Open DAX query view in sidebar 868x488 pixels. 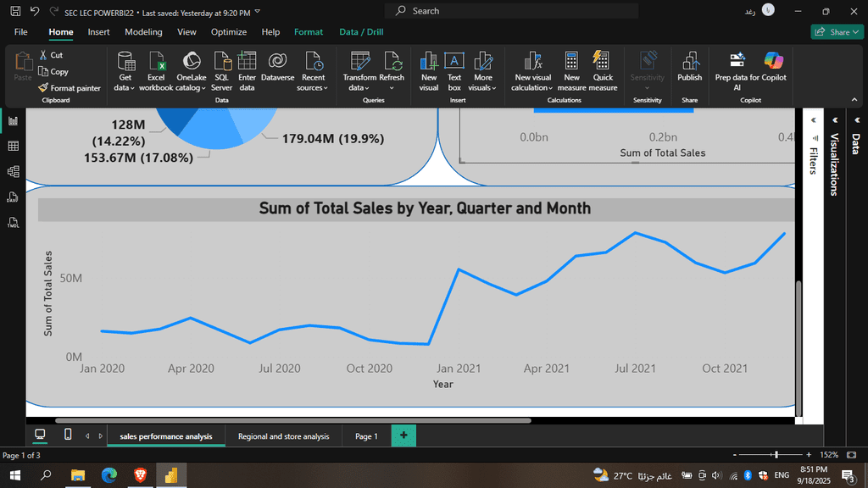coord(13,197)
